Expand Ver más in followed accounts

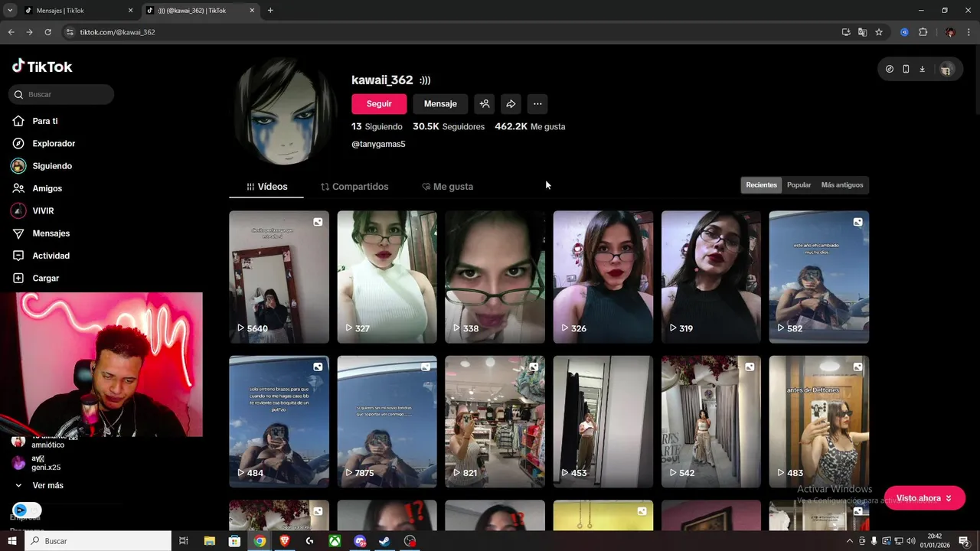[47, 485]
